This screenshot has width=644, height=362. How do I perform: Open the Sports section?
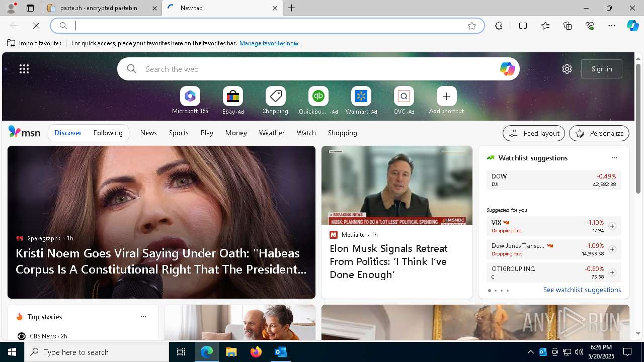click(179, 133)
